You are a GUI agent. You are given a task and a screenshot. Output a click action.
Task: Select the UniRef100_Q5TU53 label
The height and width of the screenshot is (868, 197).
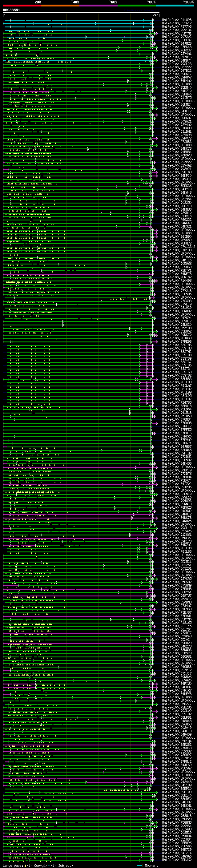[177, 416]
